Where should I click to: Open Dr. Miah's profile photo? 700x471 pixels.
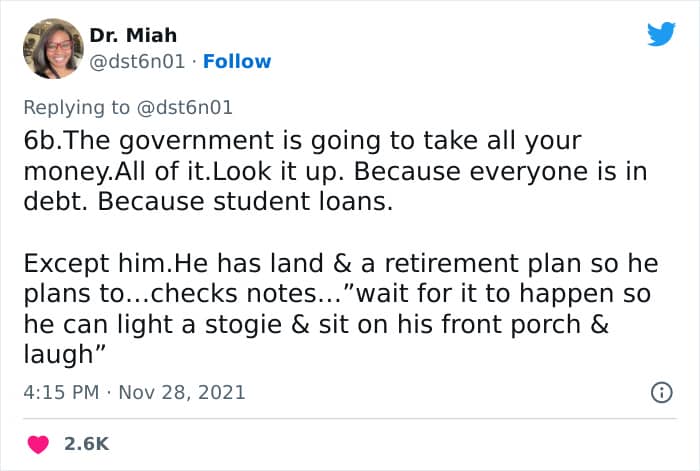point(51,48)
